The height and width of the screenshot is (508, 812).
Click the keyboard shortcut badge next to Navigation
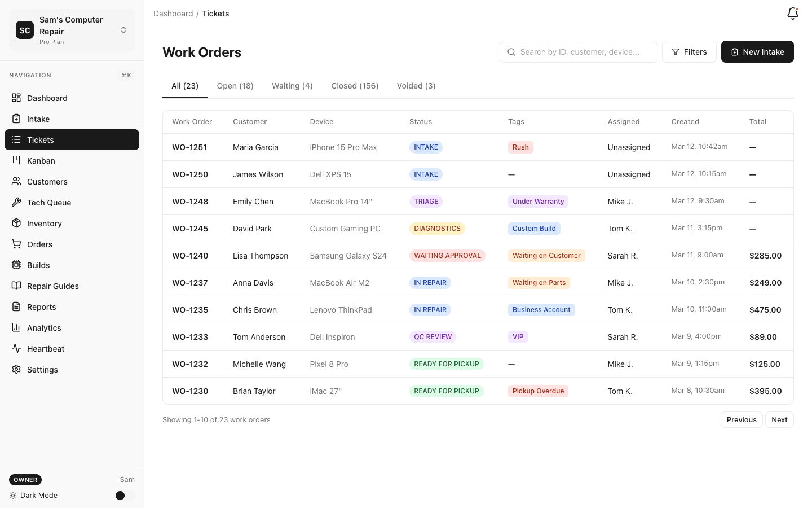[x=126, y=75]
